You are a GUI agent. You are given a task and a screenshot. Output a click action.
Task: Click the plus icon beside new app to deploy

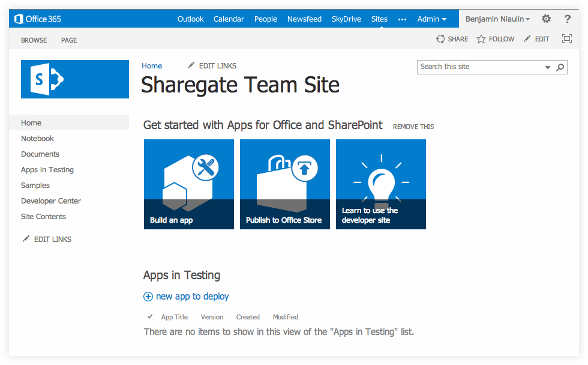(x=148, y=297)
